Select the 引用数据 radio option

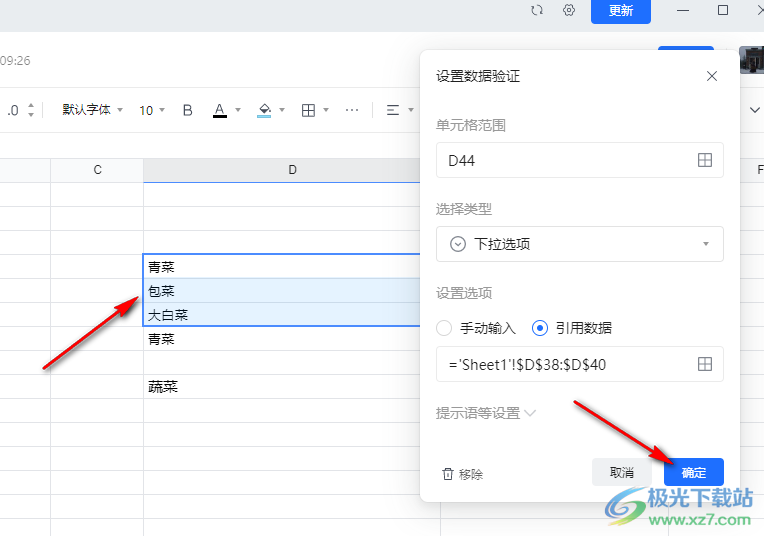pyautogui.click(x=540, y=328)
